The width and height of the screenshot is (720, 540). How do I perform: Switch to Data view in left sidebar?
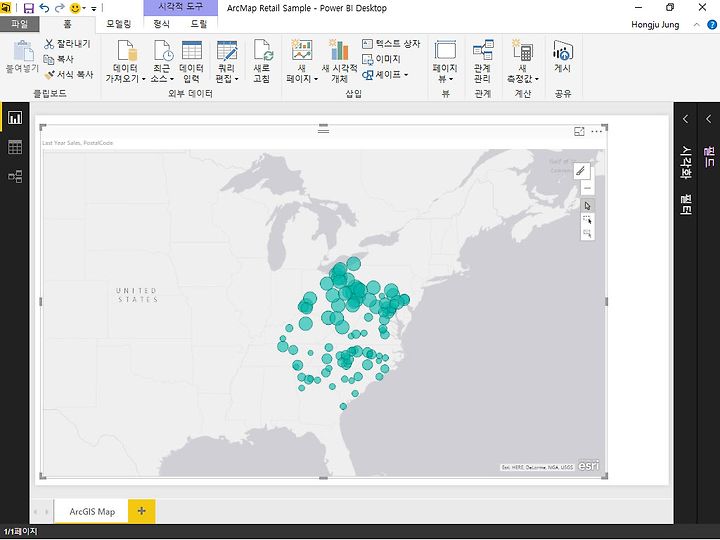coord(15,147)
